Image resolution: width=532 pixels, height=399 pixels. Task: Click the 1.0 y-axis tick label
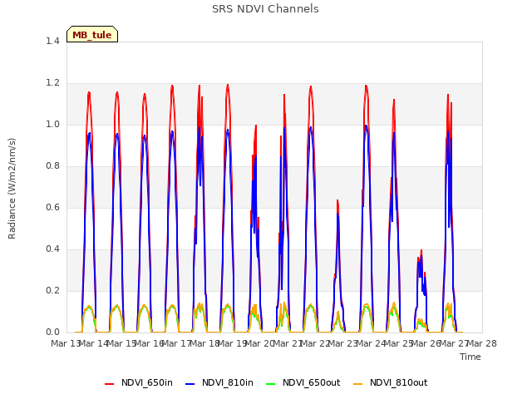pos(52,124)
